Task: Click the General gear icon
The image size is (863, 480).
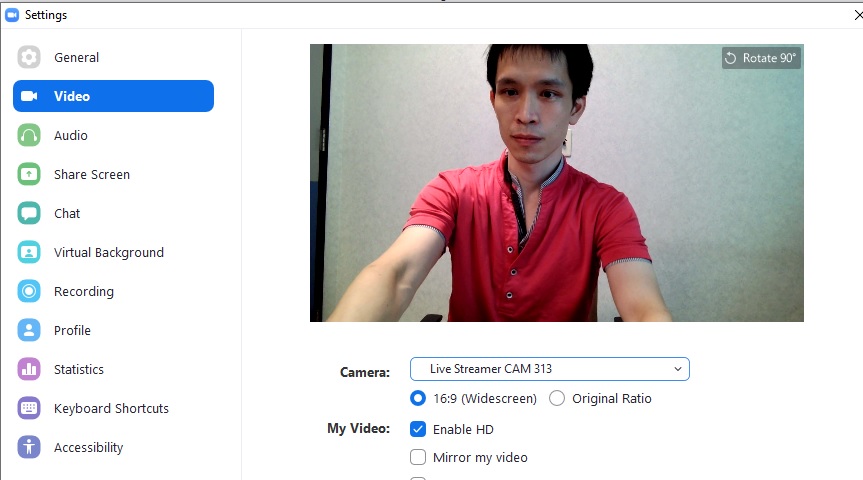Action: point(29,57)
